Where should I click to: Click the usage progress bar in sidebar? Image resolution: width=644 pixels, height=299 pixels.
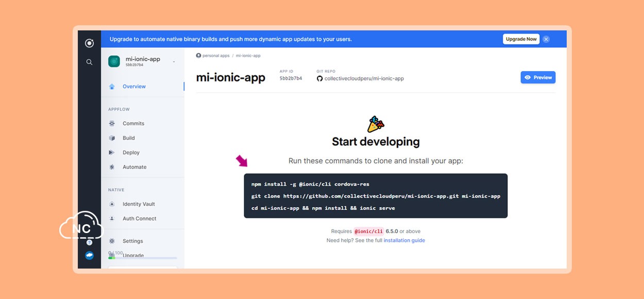143,258
